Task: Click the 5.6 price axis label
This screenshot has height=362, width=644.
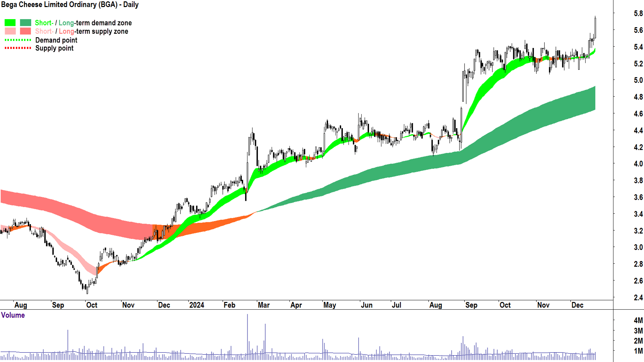Action: (x=638, y=30)
